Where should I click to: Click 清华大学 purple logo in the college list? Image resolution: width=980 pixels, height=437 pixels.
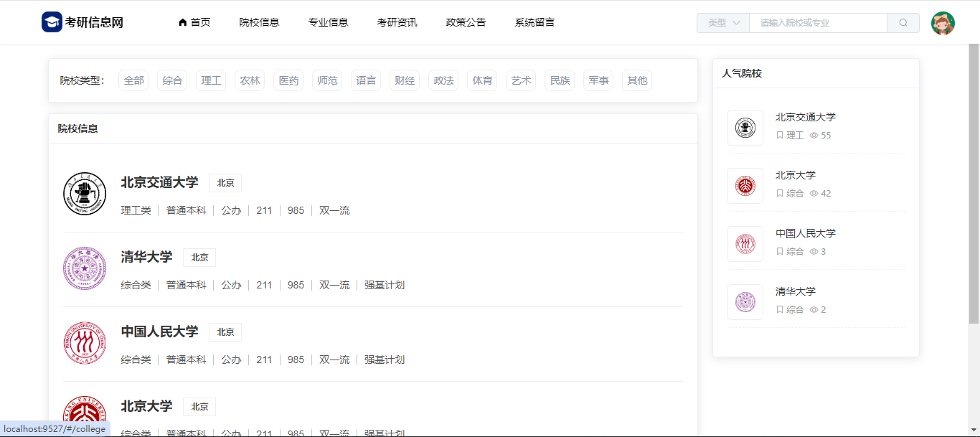pyautogui.click(x=85, y=268)
